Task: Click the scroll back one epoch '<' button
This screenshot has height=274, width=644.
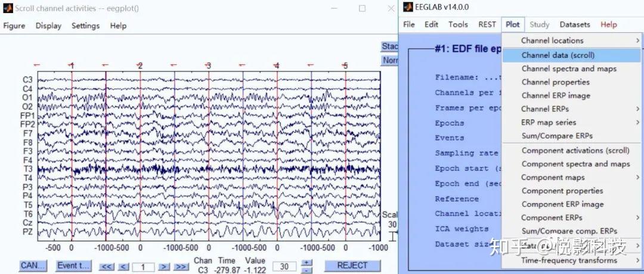Action: (125, 267)
